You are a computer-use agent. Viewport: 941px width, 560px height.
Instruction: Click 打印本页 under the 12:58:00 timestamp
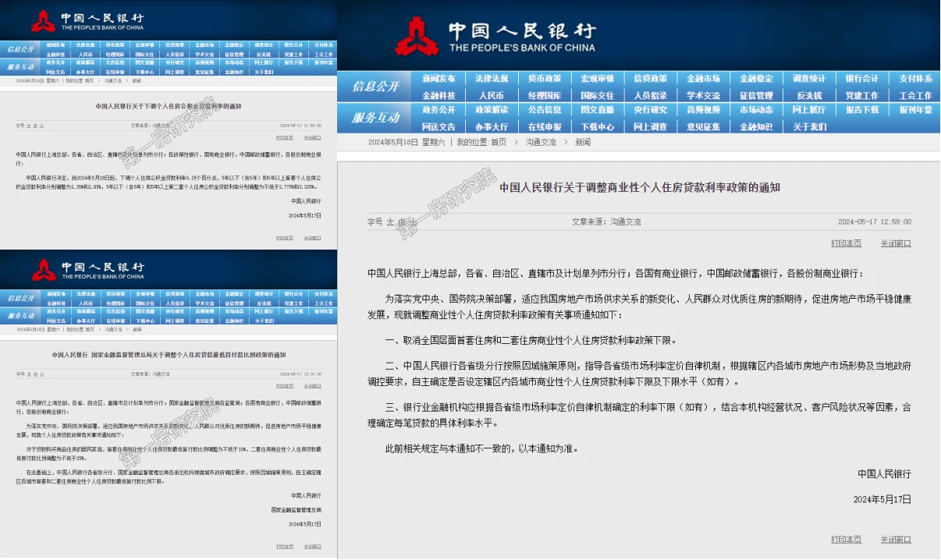click(847, 243)
